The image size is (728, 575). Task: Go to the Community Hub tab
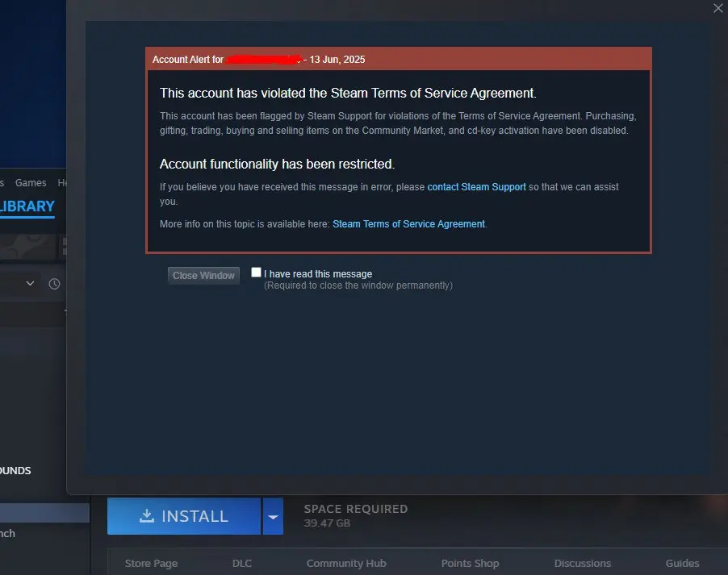click(x=346, y=564)
